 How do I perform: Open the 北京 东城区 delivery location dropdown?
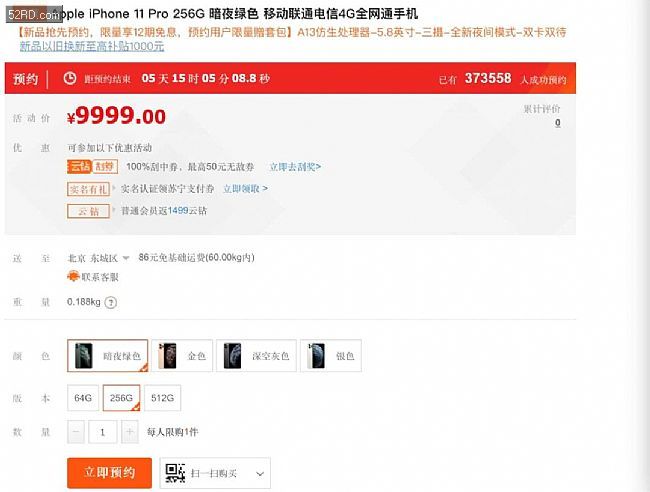pyautogui.click(x=99, y=258)
